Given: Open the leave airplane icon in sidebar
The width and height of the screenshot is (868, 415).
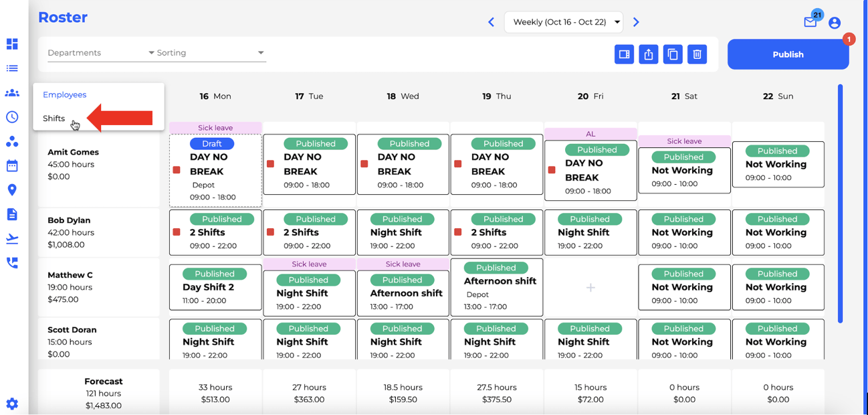Looking at the screenshot, I should 11,238.
